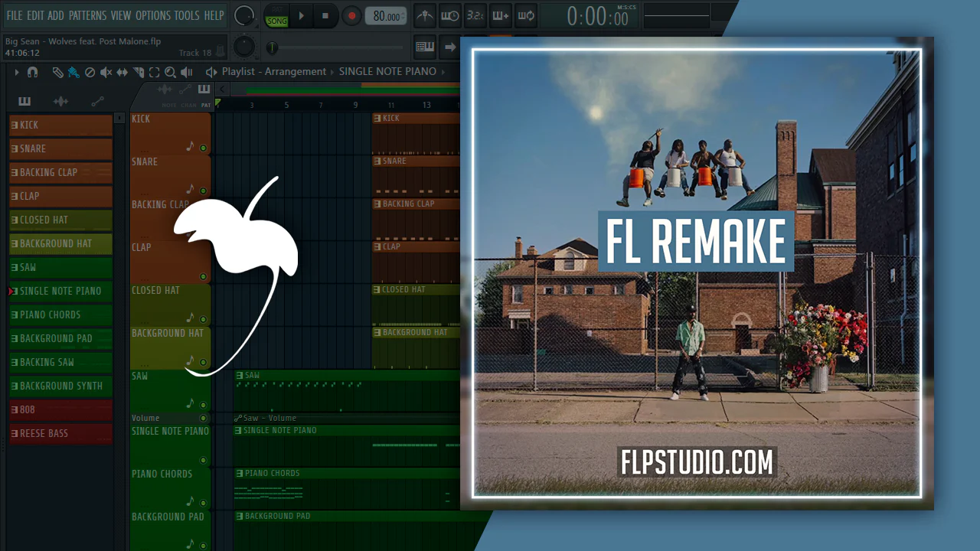Mute the PIANO CHORDS track green light

point(203,503)
